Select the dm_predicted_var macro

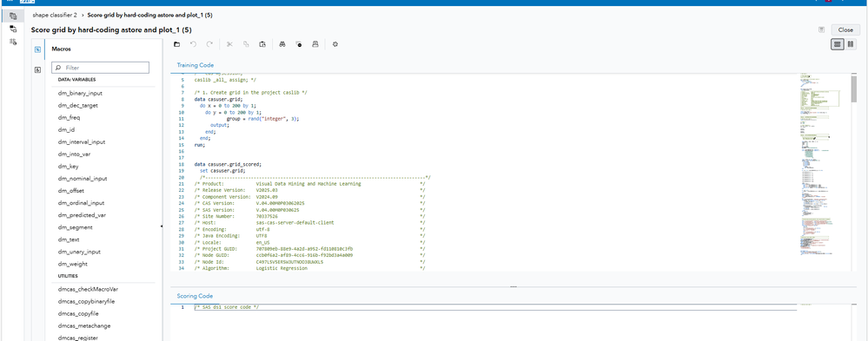pyautogui.click(x=82, y=215)
